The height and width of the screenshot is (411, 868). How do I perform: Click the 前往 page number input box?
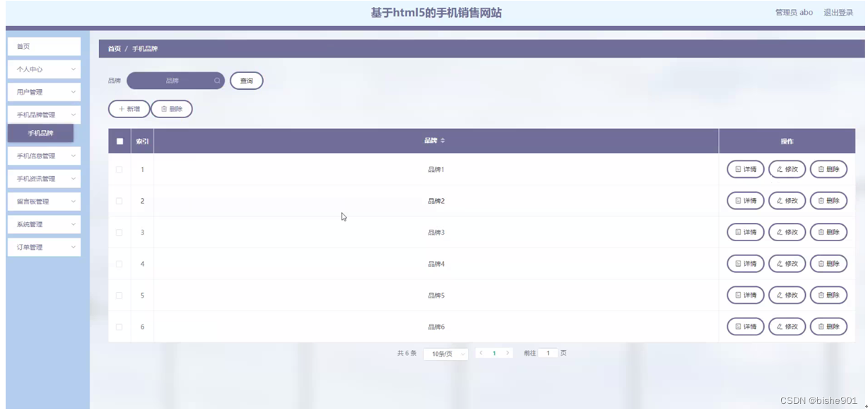coord(548,353)
